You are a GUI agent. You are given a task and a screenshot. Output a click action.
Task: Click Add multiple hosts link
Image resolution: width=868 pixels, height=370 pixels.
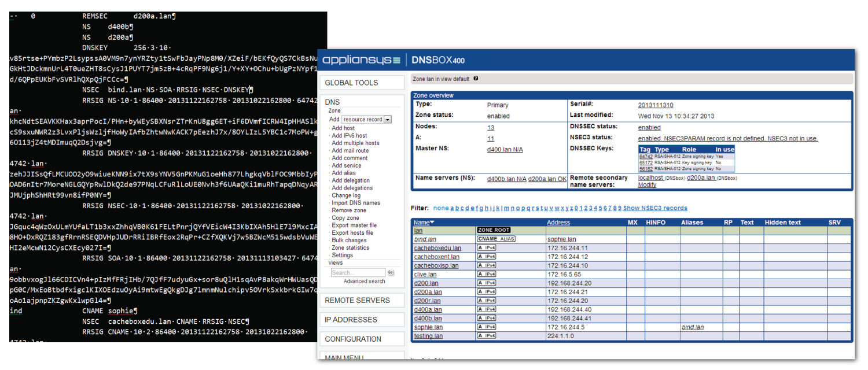click(355, 143)
